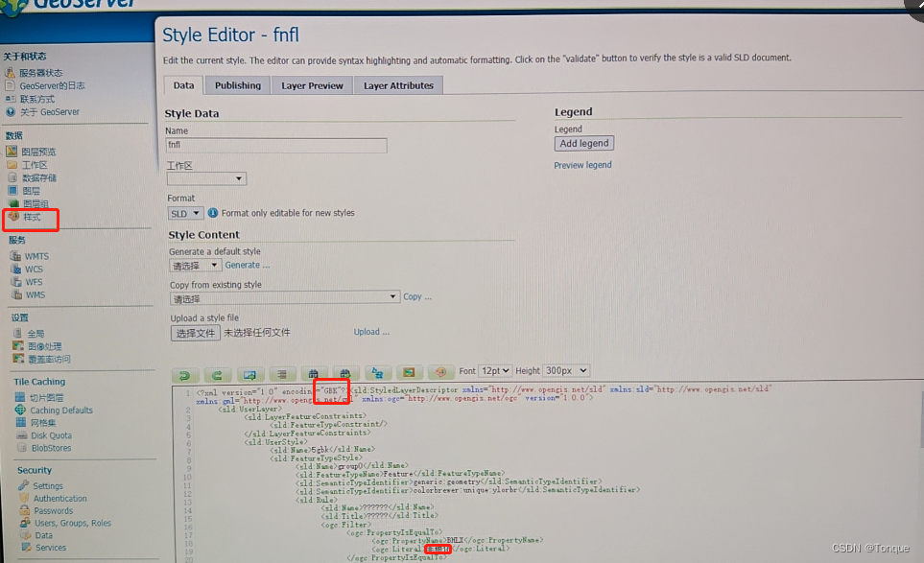This screenshot has height=563, width=924.
Task: Open Passwords under Security
Action: click(x=53, y=510)
